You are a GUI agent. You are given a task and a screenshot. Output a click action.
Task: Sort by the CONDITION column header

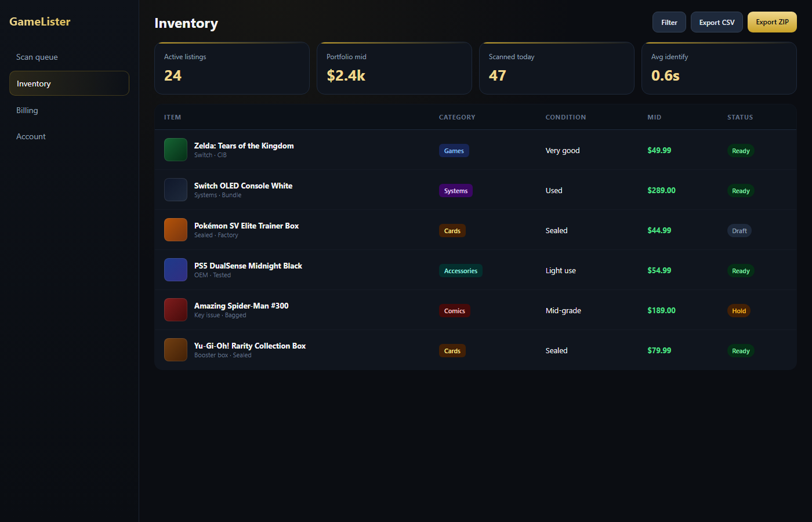pyautogui.click(x=565, y=117)
